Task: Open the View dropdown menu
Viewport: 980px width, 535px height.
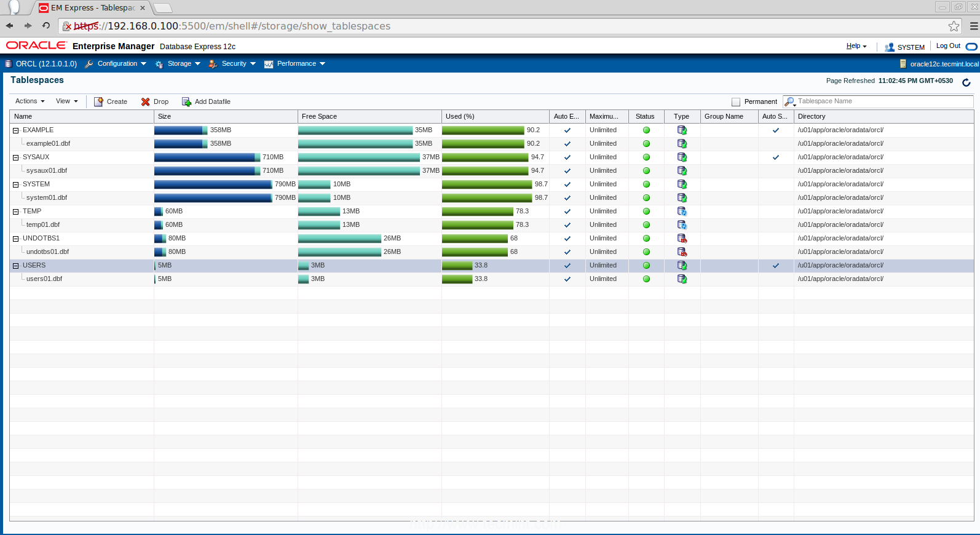Action: [66, 101]
